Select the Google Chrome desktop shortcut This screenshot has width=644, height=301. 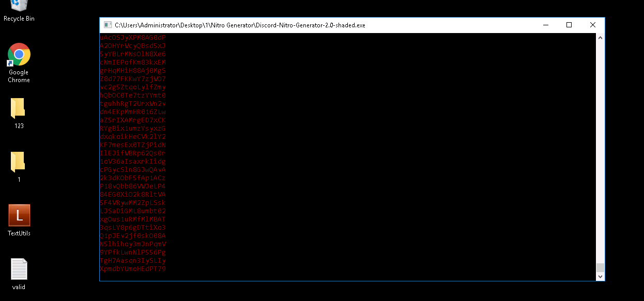tap(19, 63)
